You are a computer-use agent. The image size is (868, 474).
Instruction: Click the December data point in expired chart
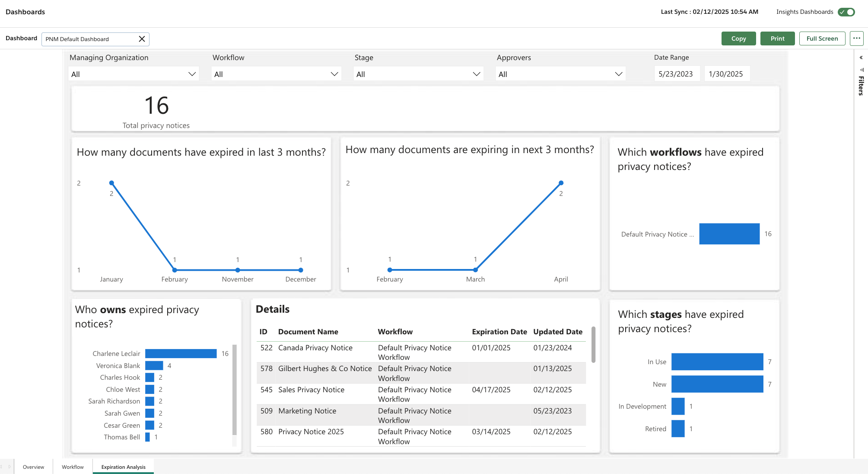301,270
